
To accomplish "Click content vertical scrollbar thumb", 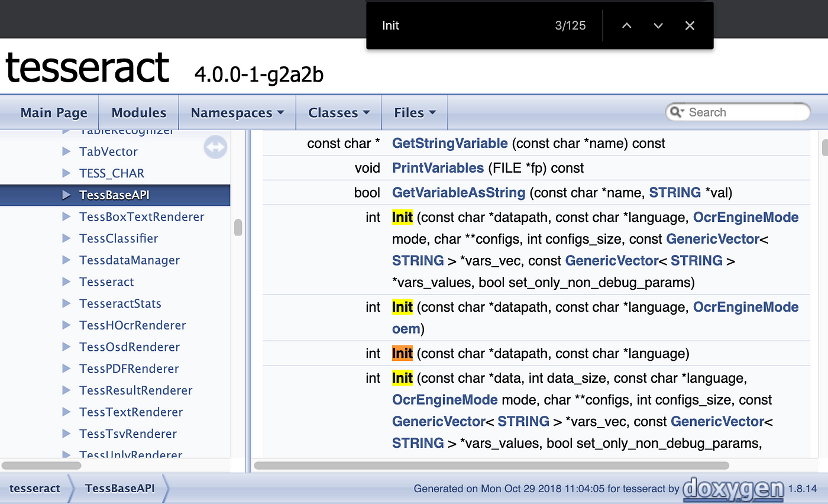I will pyautogui.click(x=825, y=147).
